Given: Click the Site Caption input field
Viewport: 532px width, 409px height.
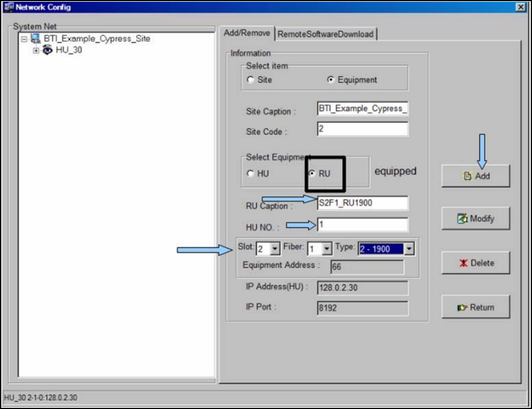Looking at the screenshot, I should [x=362, y=109].
